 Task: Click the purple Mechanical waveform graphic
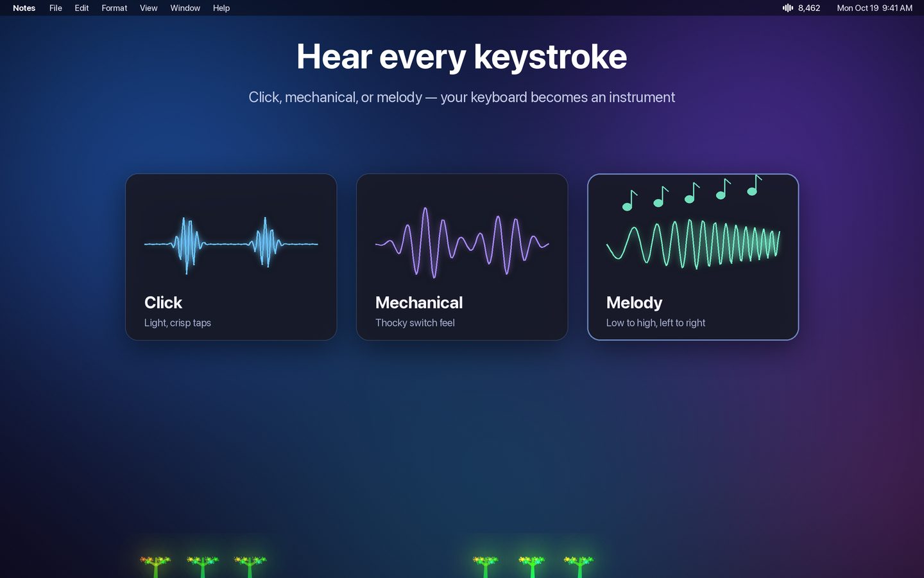(x=462, y=243)
